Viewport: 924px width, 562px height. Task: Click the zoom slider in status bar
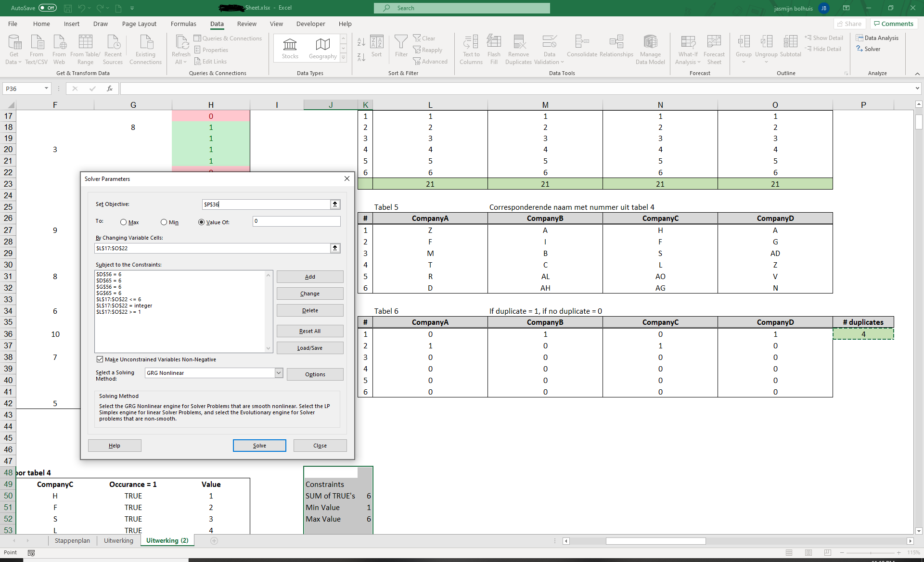(x=870, y=552)
